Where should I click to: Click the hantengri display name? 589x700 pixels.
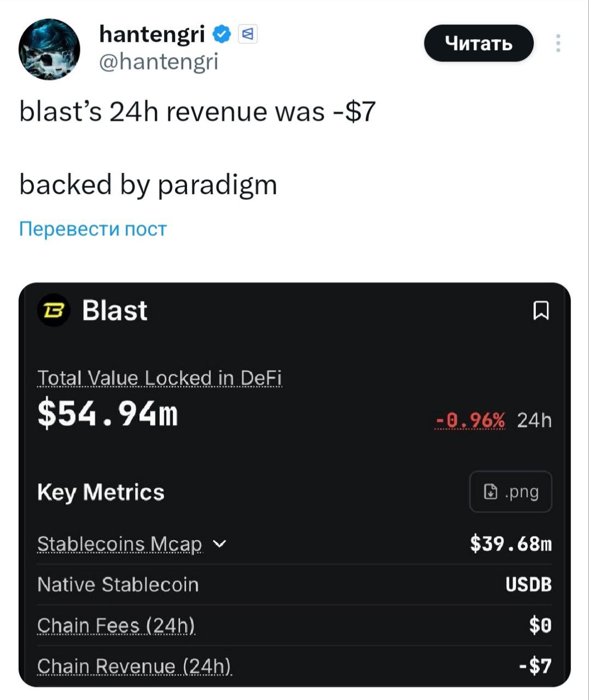coord(152,34)
